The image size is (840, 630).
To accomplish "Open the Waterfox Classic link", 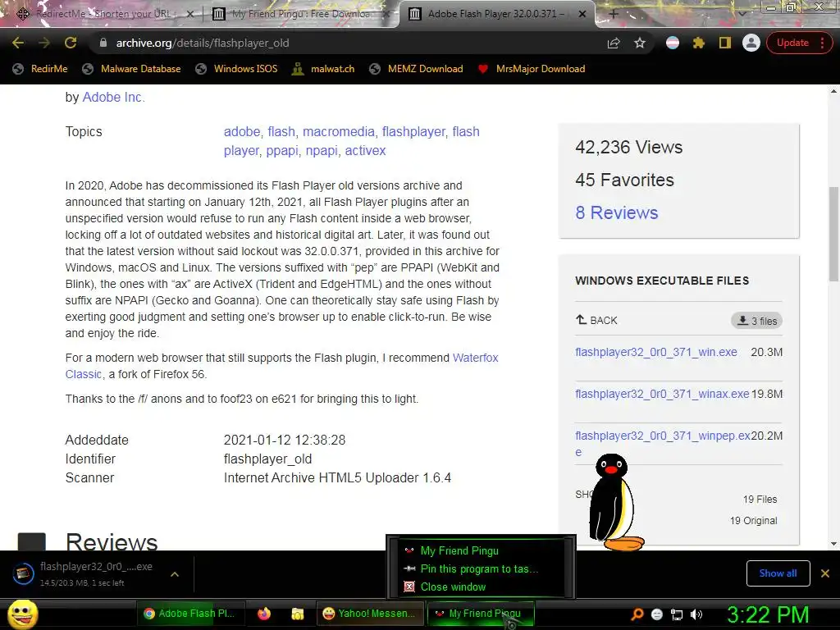I will pos(475,358).
